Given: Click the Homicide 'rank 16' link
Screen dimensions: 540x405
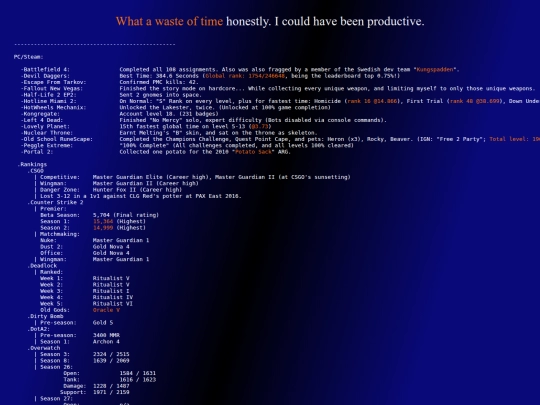Looking at the screenshot, I should (372, 101).
